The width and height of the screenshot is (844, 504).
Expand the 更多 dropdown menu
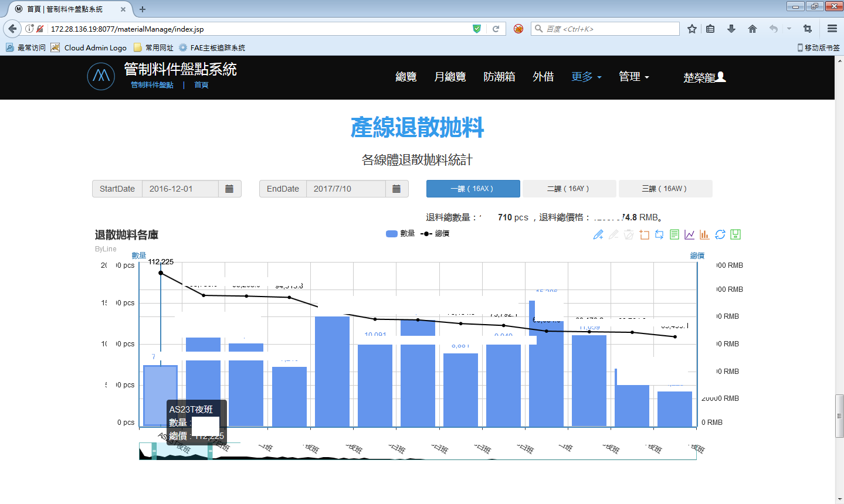point(587,77)
